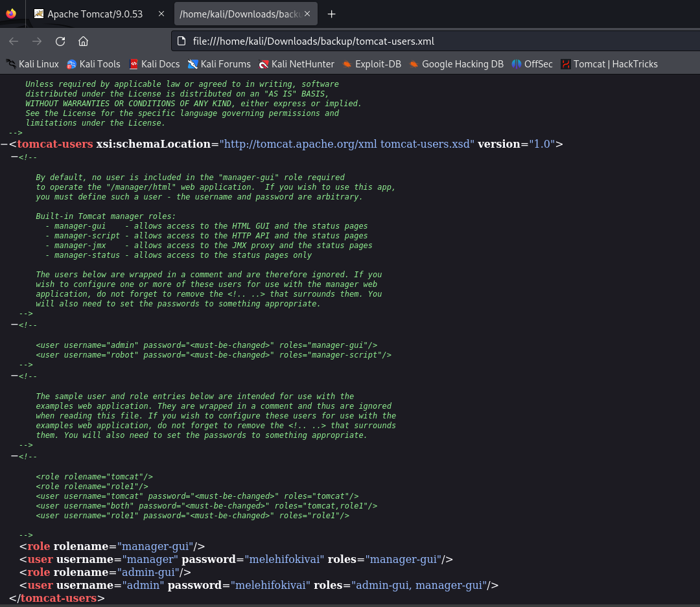
Task: Open Kali Docs bookmark
Action: click(154, 64)
